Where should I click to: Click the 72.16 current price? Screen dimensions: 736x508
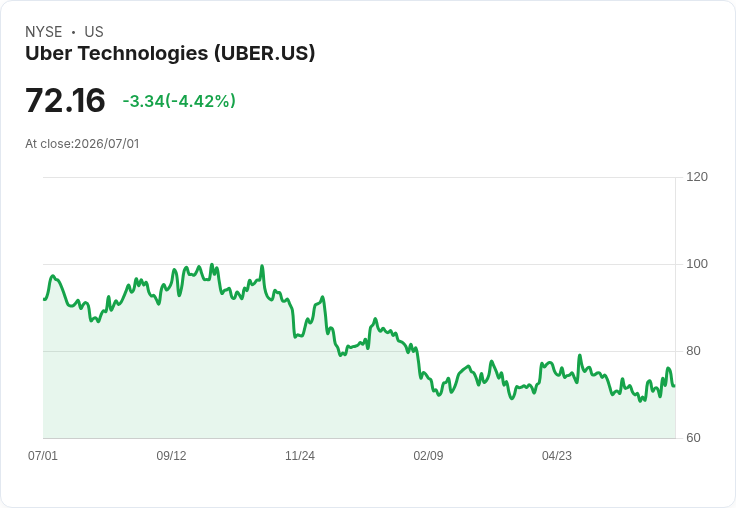(x=65, y=100)
